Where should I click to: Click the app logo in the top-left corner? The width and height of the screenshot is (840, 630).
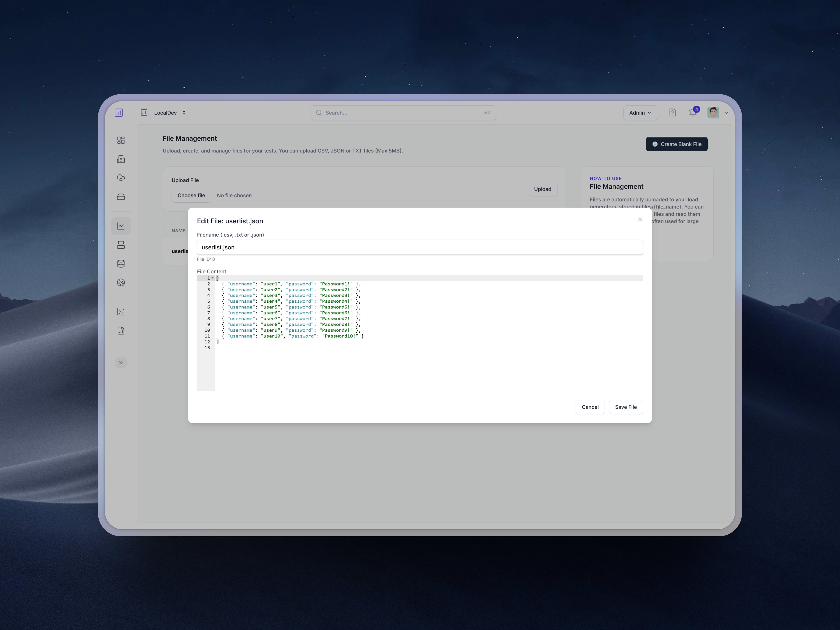click(119, 113)
